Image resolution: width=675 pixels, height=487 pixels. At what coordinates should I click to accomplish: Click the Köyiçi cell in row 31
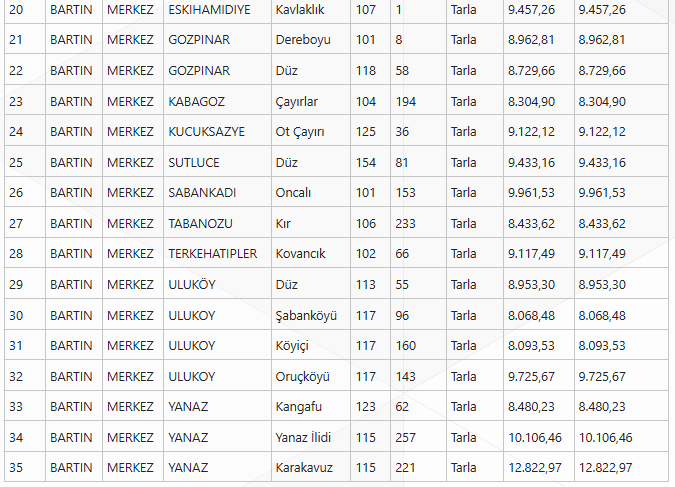pos(311,346)
